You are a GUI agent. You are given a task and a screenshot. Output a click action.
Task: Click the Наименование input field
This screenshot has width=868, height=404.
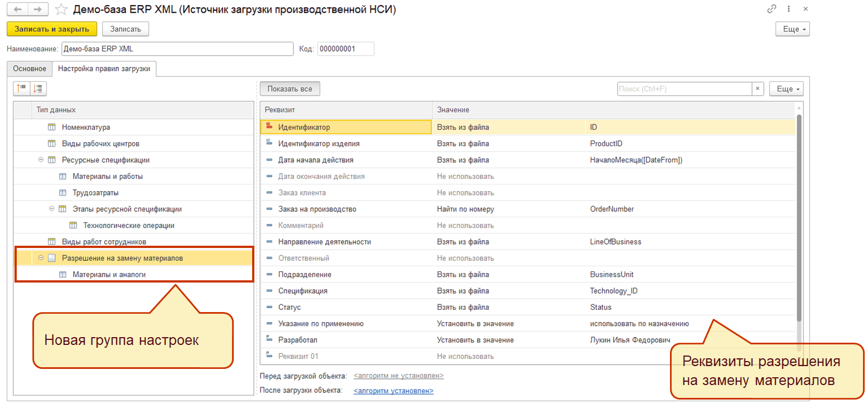click(177, 49)
